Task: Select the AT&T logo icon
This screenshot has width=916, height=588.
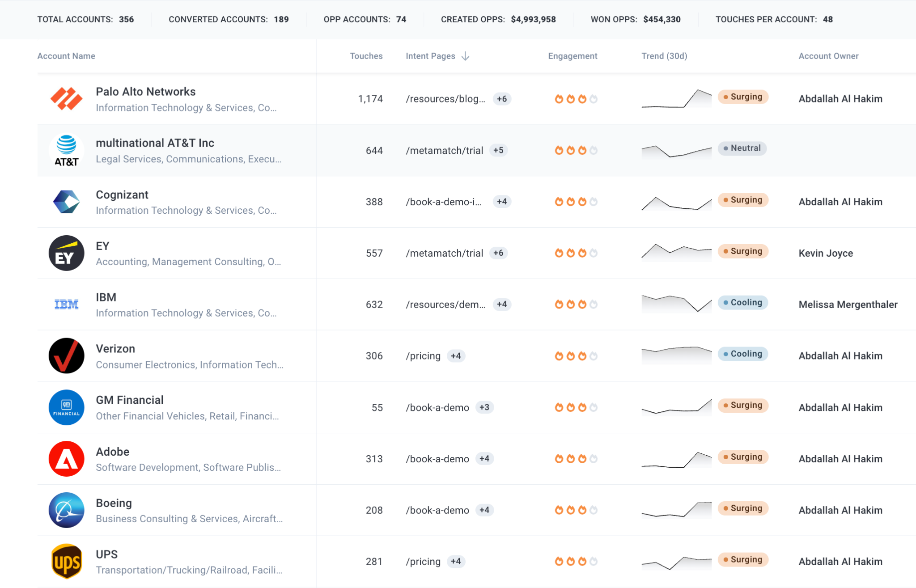Action: (x=66, y=150)
